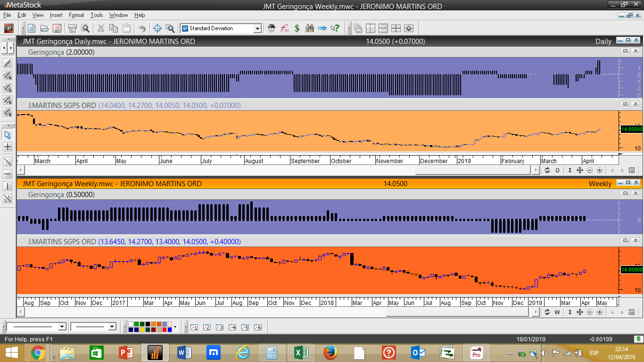This screenshot has height=362, width=644.
Task: Click the support lines S tool
Action: (x=8, y=88)
